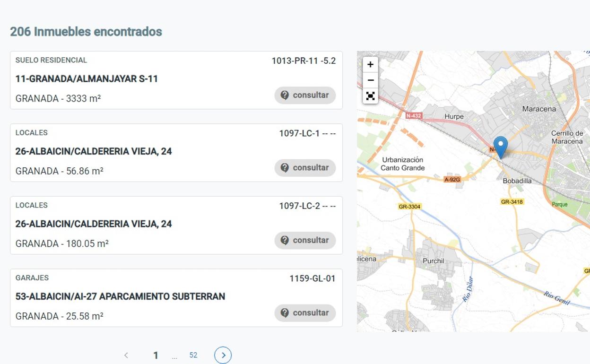This screenshot has height=364, width=590.
Task: Jump to page 52 of results
Action: 193,355
